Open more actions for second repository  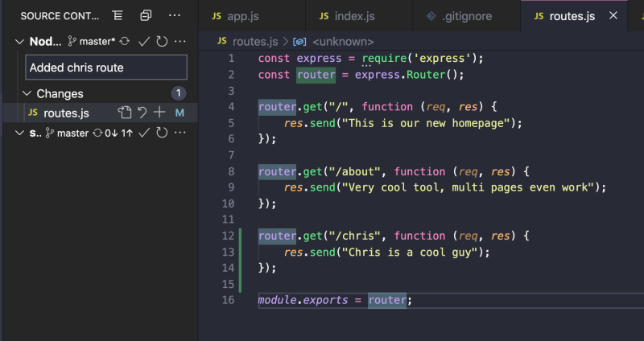click(x=180, y=133)
